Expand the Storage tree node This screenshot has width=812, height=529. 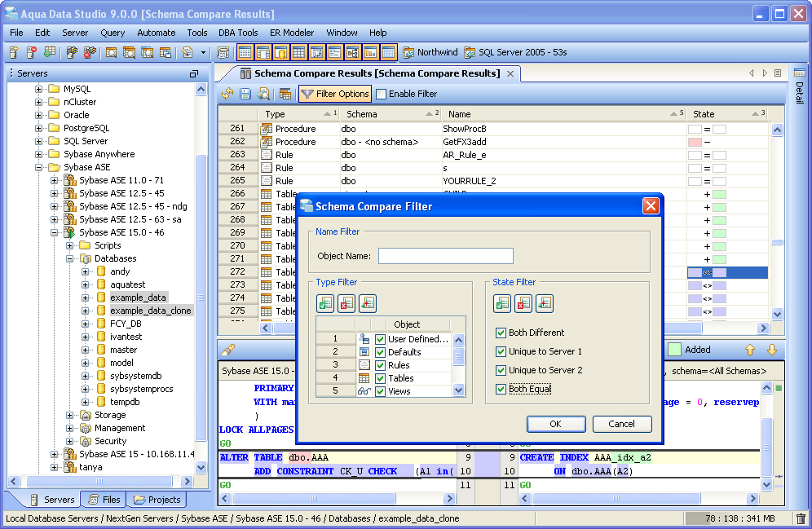[x=71, y=415]
